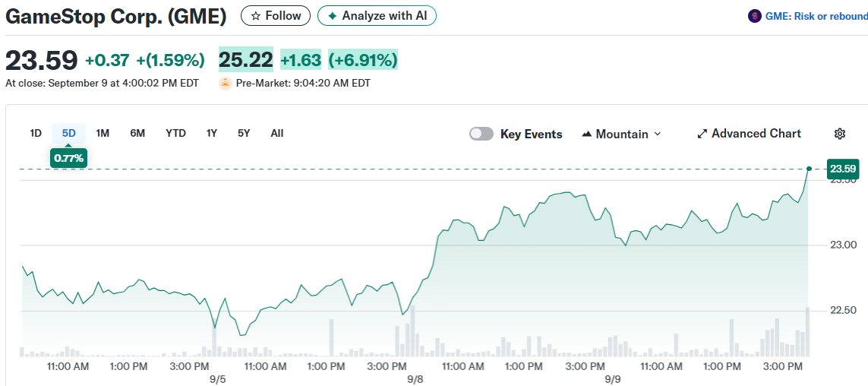
Task: Click the Pre-Market 9:04:20 AM EDT timestamp
Action: pos(303,84)
